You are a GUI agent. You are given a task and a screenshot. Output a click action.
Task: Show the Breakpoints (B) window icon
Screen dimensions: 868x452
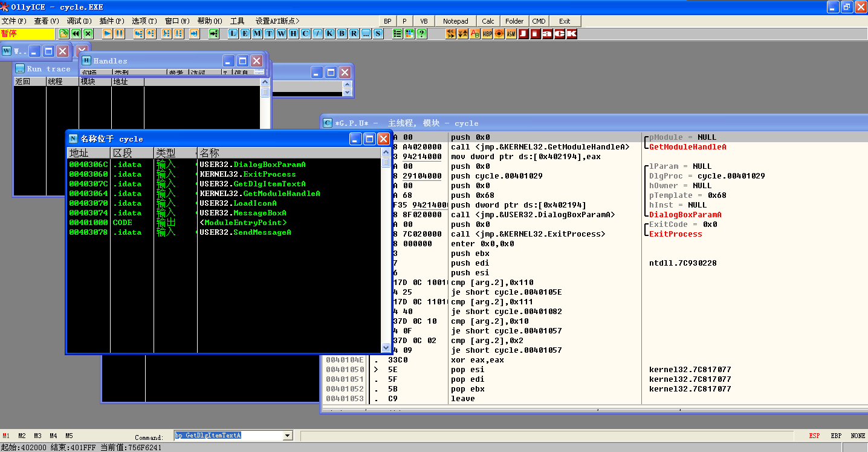click(x=342, y=34)
